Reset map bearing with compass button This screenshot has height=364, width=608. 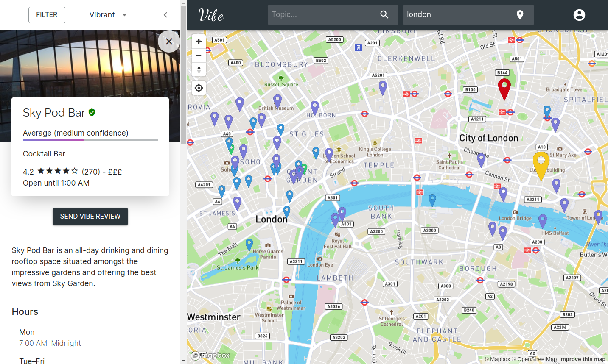coord(199,69)
